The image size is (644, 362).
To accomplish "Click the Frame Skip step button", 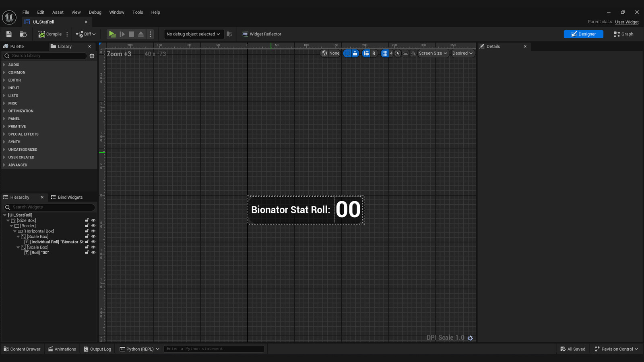I will tap(122, 34).
